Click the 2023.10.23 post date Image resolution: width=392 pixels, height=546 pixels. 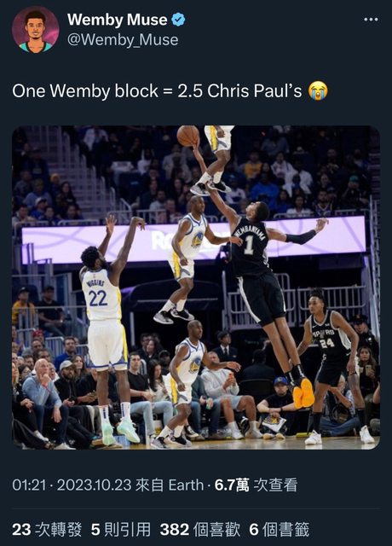tap(94, 485)
